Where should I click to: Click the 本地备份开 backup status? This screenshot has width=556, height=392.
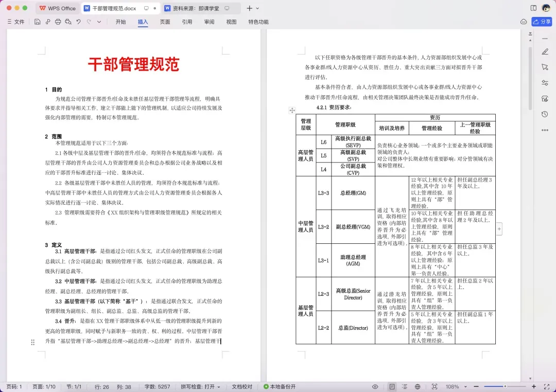280,386
